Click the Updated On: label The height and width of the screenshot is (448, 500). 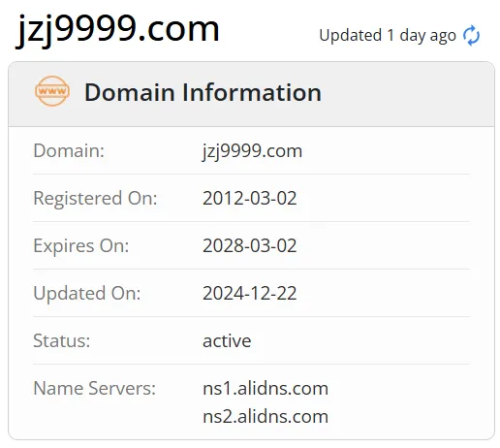pos(87,294)
